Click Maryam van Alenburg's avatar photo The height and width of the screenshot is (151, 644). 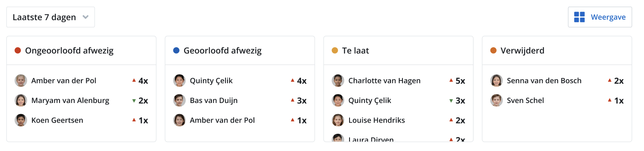pos(21,101)
